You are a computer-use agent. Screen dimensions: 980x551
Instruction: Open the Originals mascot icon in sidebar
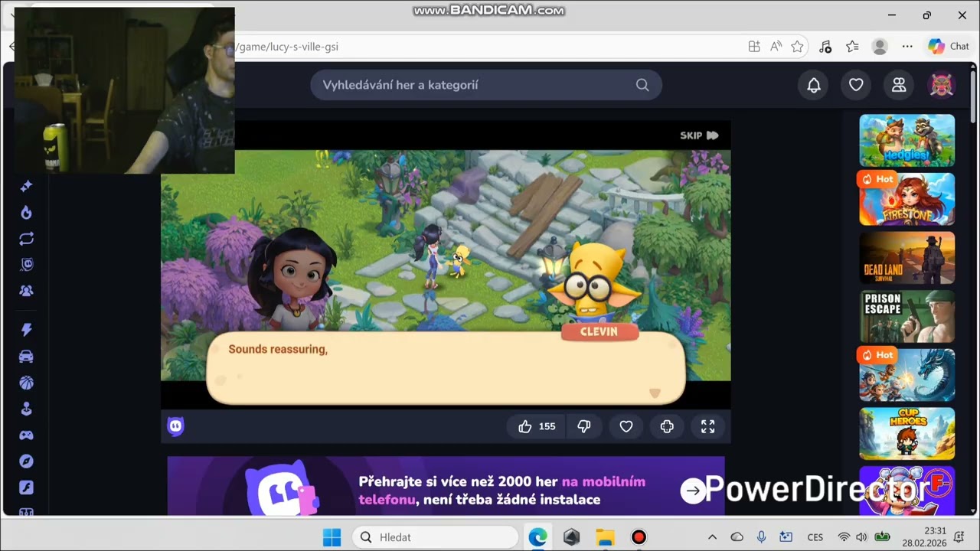(x=26, y=265)
